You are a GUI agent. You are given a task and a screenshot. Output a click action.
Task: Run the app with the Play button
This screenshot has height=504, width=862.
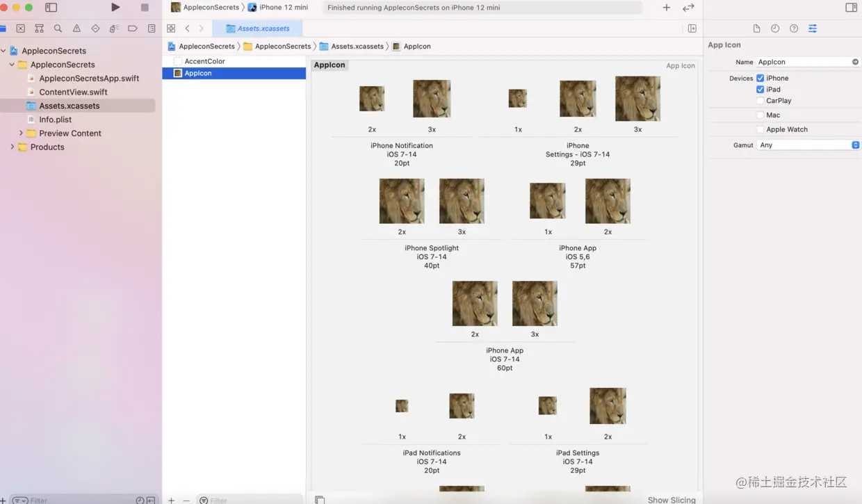115,8
